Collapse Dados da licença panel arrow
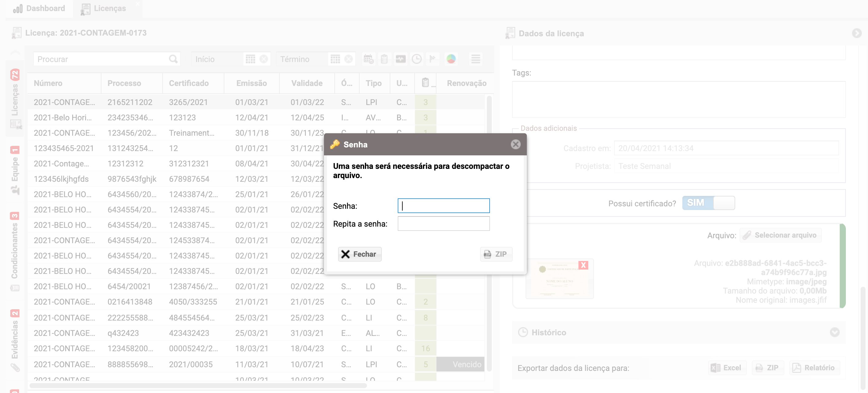This screenshot has width=868, height=393. (857, 33)
